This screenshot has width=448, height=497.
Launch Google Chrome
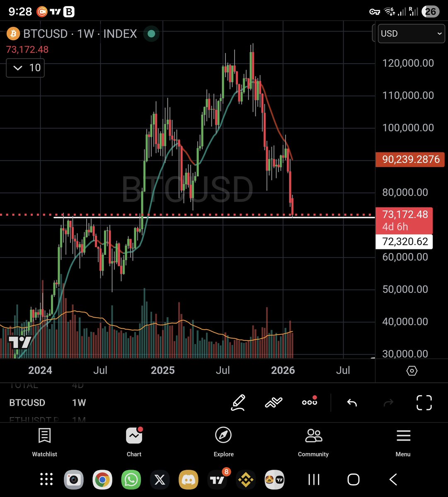[x=102, y=480]
